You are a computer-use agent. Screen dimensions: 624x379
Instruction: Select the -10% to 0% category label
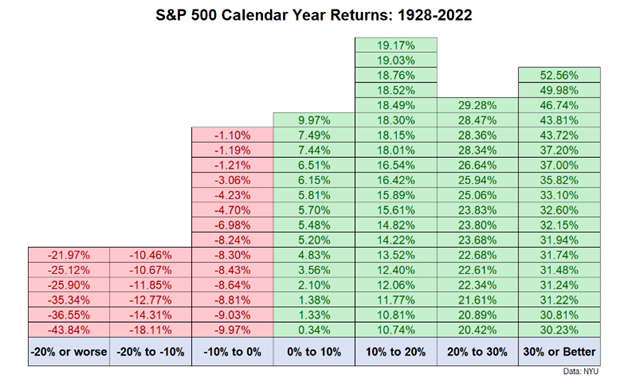(232, 352)
